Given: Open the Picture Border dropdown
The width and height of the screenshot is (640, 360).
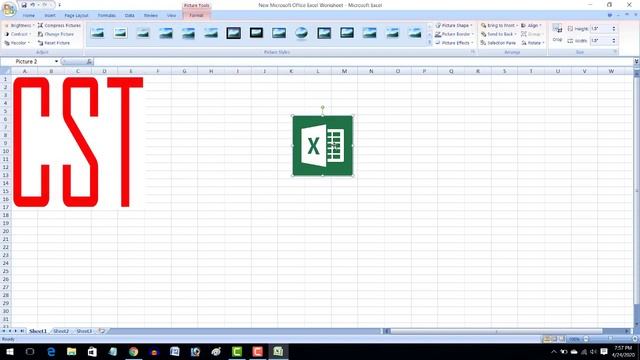Looking at the screenshot, I should tap(454, 34).
